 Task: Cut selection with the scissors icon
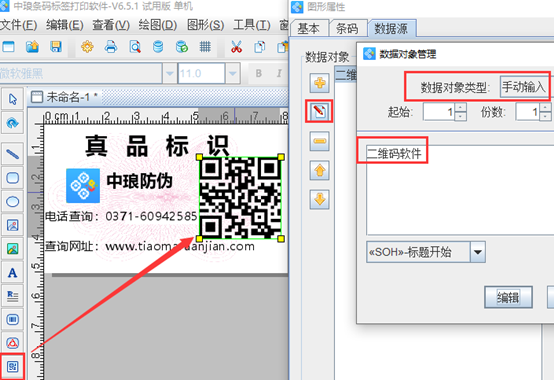pyautogui.click(x=236, y=47)
